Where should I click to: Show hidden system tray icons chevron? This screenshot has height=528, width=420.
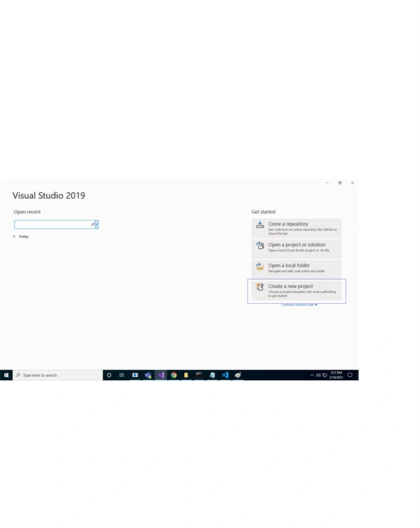[312, 375]
